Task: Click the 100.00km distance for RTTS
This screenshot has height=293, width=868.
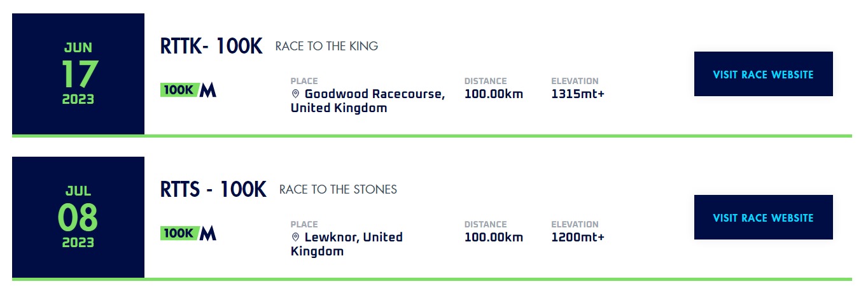Action: pos(494,238)
